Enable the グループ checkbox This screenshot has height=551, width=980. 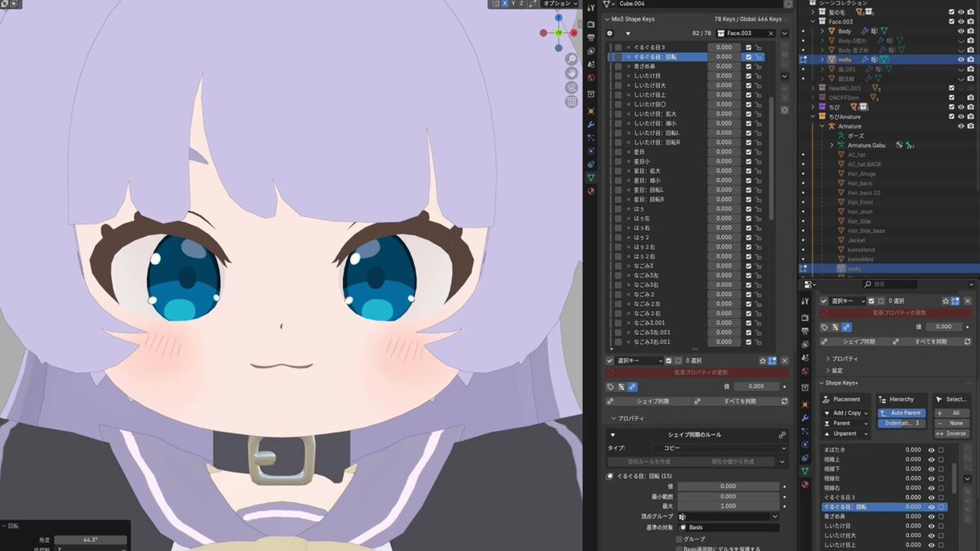[679, 539]
